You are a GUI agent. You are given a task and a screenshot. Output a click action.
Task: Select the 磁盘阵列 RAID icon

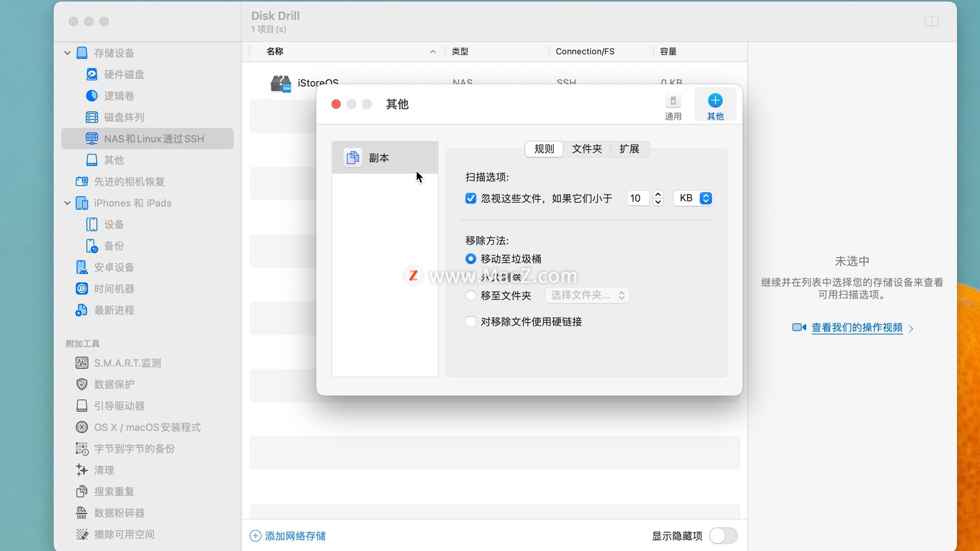[x=92, y=117]
